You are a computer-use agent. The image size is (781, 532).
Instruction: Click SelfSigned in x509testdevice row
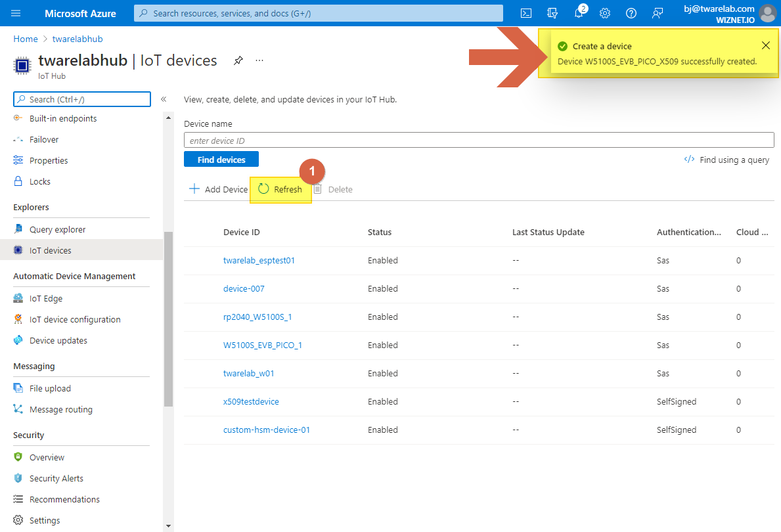(x=677, y=401)
